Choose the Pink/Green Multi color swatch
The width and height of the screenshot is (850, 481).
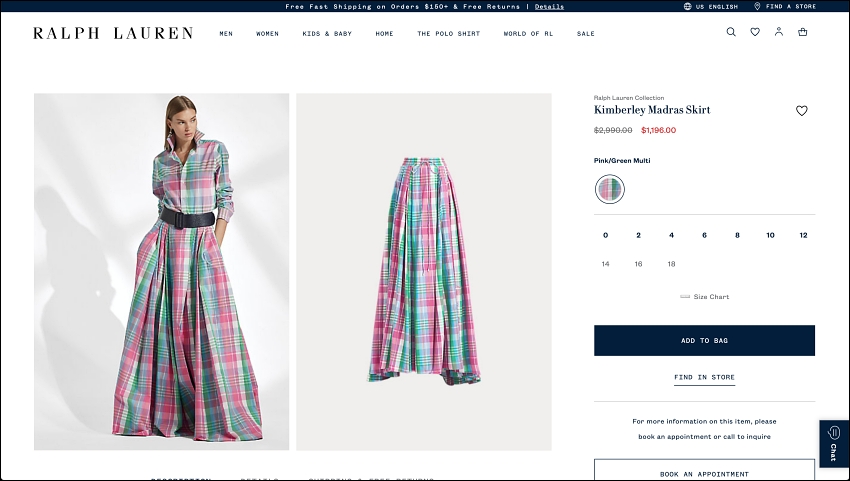pos(610,189)
